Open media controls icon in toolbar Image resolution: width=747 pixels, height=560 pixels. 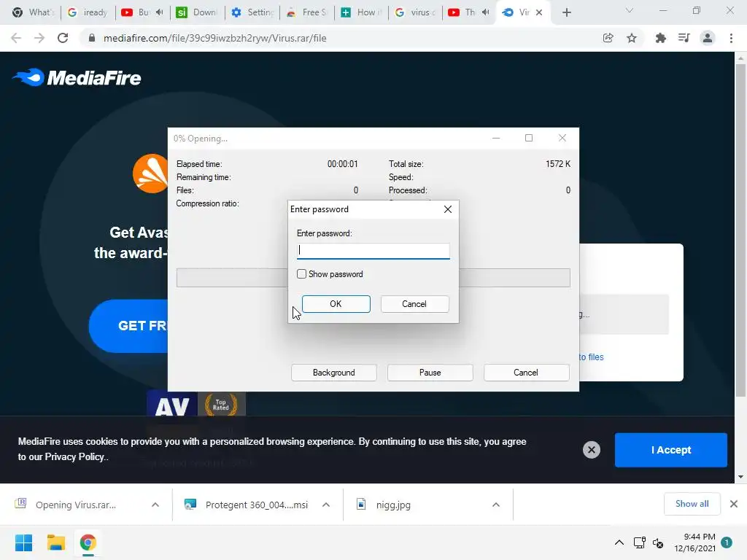684,38
